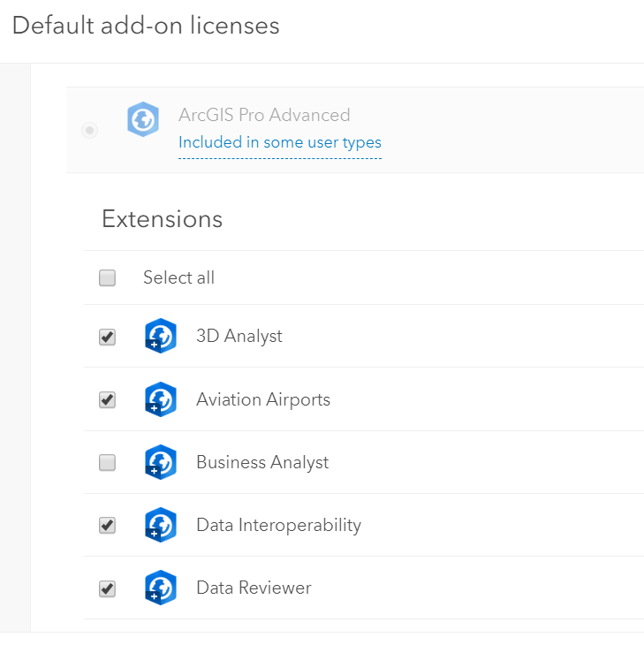Uncheck the Aviation Airports checkbox

[x=108, y=400]
